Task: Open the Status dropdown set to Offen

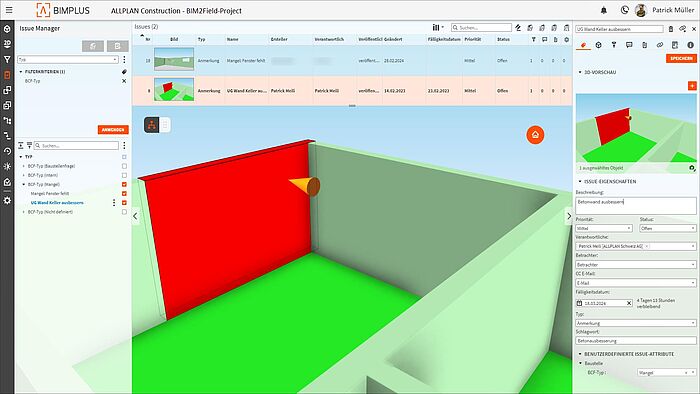Action: [668, 228]
